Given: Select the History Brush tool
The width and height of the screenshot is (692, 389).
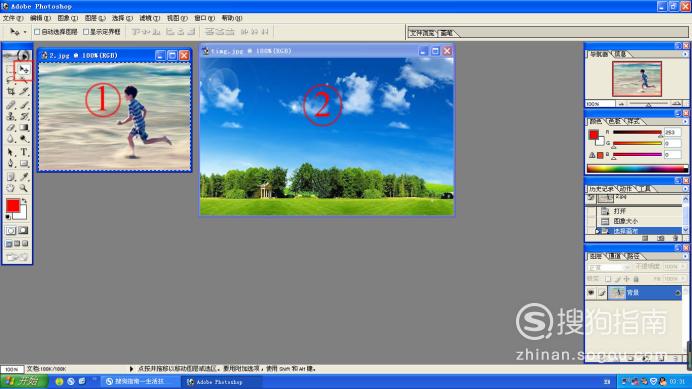Looking at the screenshot, I should 23,117.
